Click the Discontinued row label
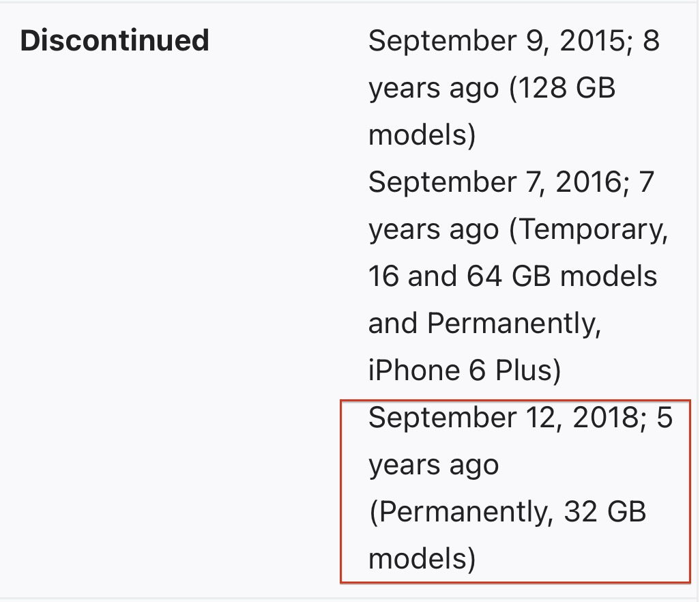 pos(115,41)
